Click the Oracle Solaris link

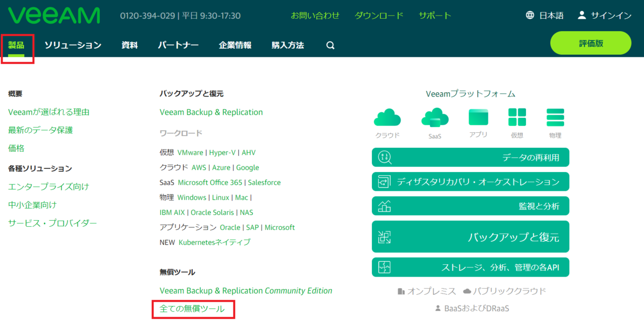[x=213, y=212]
